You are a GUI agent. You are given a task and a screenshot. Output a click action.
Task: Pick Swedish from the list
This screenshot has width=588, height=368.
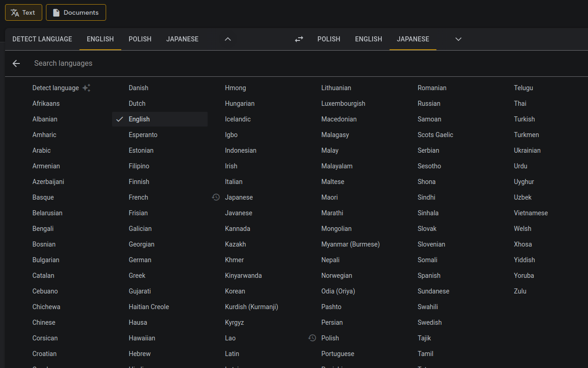pos(430,322)
